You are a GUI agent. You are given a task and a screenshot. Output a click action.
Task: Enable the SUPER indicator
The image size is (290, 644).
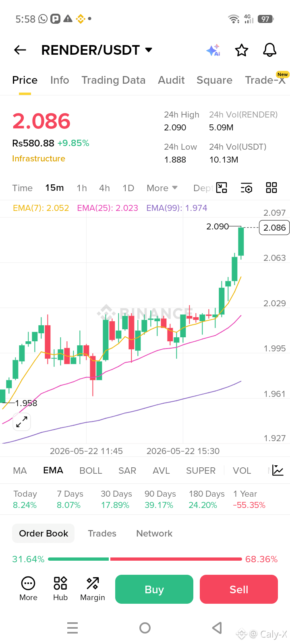click(201, 471)
